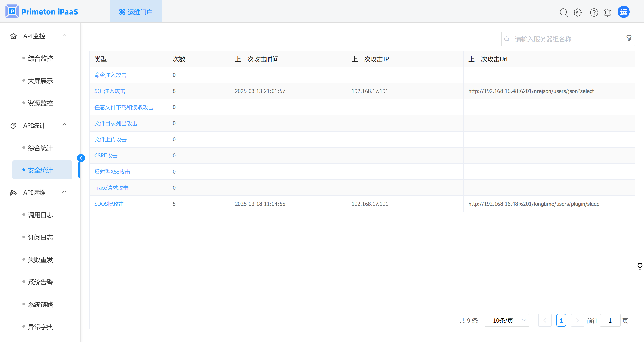The height and width of the screenshot is (342, 644).
Task: Select 调用日志 menu item
Action: [x=40, y=215]
